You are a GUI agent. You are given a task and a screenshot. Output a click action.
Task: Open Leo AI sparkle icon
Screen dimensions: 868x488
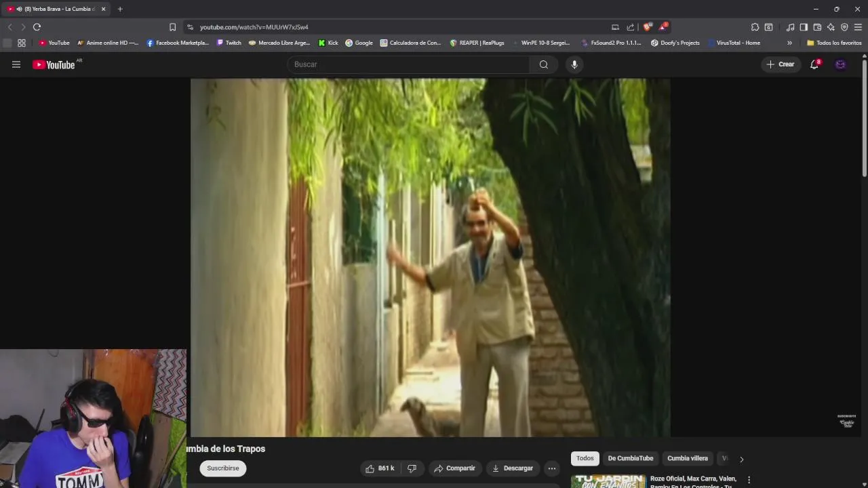(x=831, y=27)
